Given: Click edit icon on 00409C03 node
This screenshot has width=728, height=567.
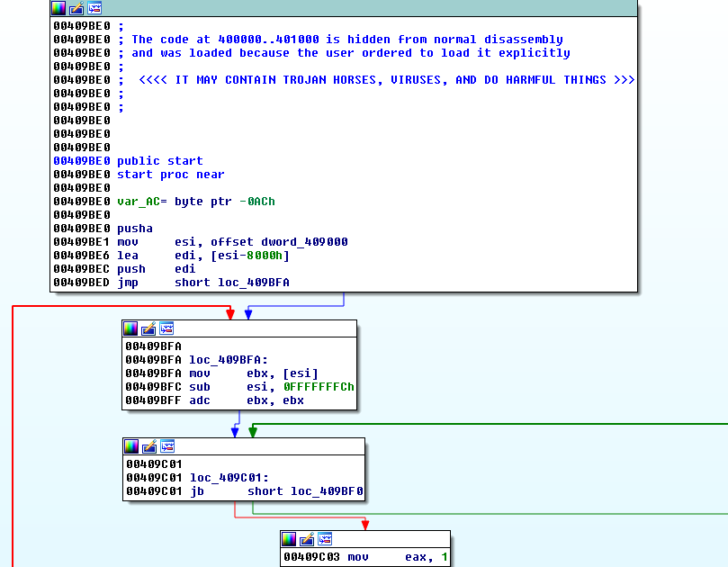Looking at the screenshot, I should point(307,539).
